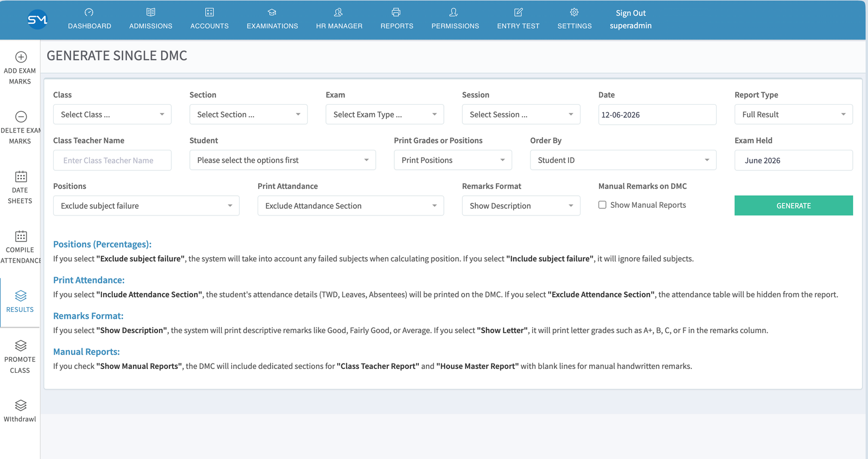Open the Date Sheets calendar icon

(x=21, y=176)
